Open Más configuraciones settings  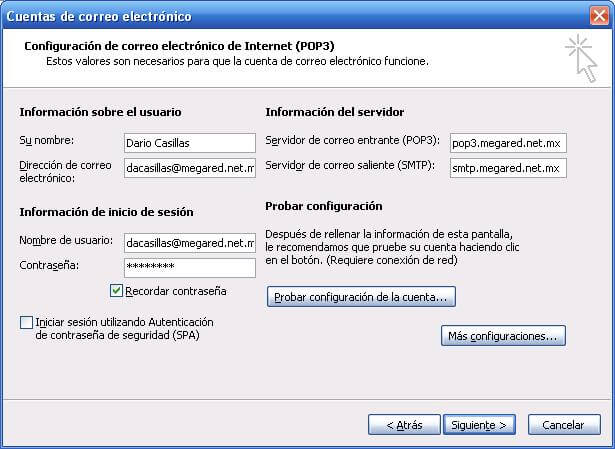point(503,336)
